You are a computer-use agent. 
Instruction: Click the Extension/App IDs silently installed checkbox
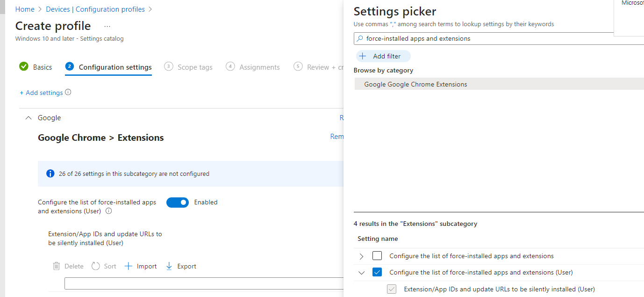[x=392, y=289]
